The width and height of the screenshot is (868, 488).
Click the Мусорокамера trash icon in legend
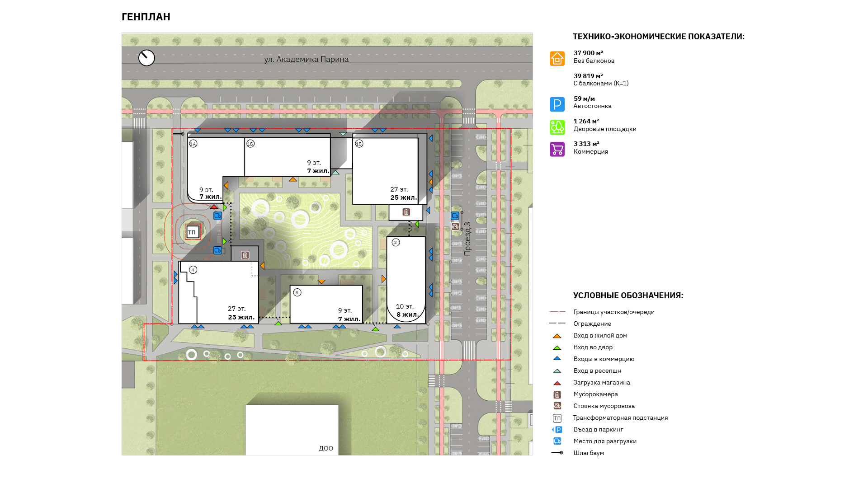pos(557,395)
